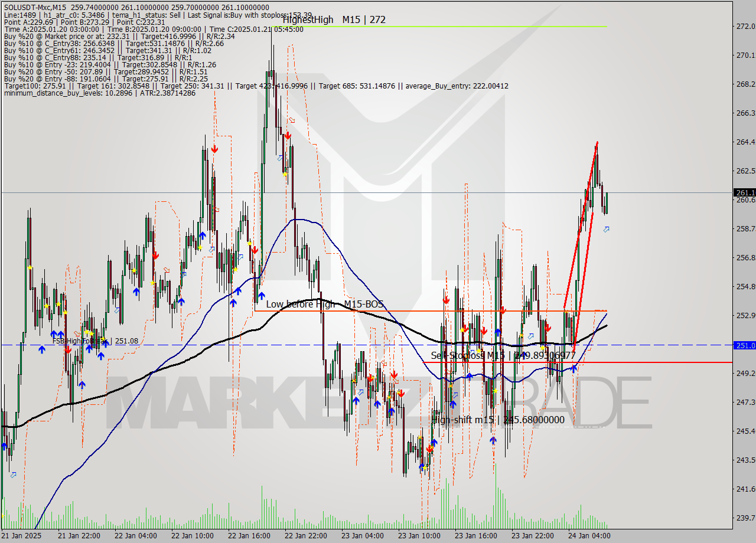
Task: Click the '22 Jan 10:00' time label
Action: (192, 536)
